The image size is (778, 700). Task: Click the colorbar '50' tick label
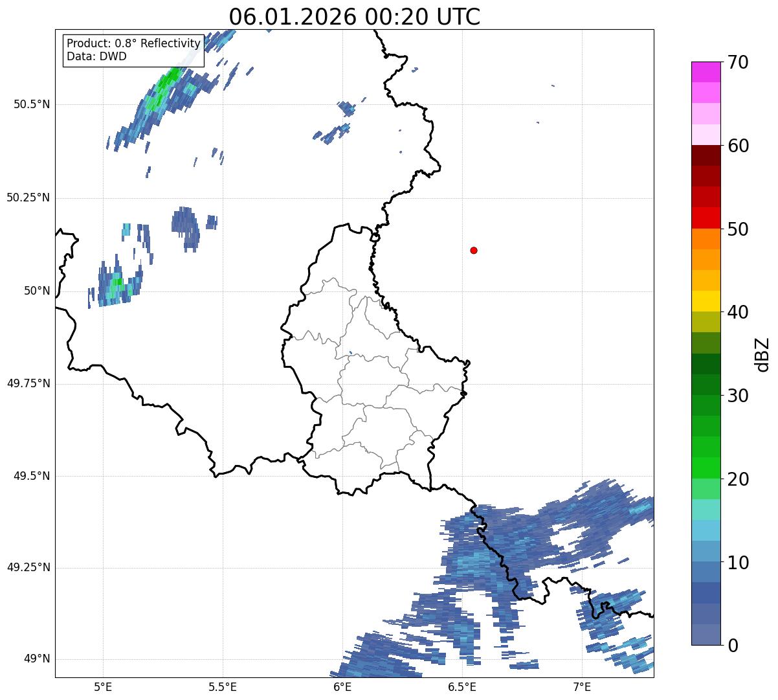pos(737,229)
